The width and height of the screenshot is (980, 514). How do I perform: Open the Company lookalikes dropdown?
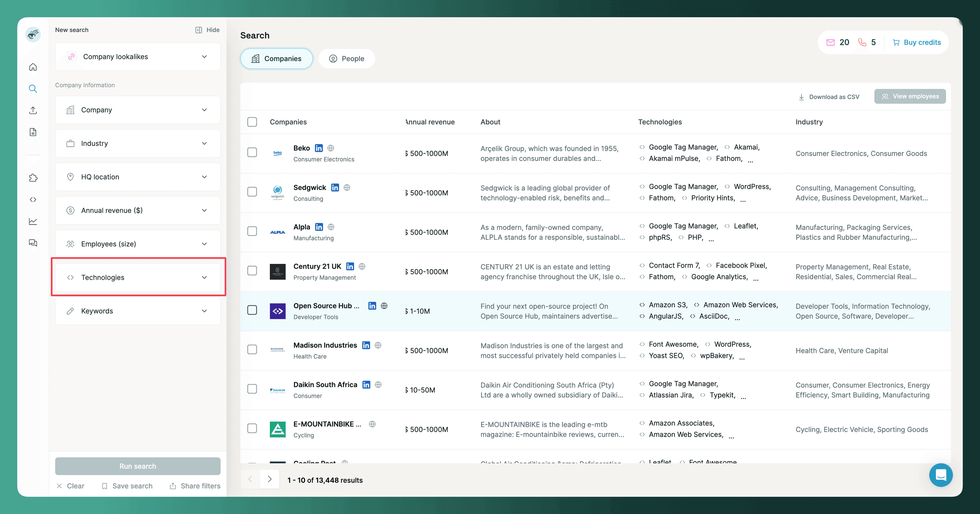(x=138, y=57)
